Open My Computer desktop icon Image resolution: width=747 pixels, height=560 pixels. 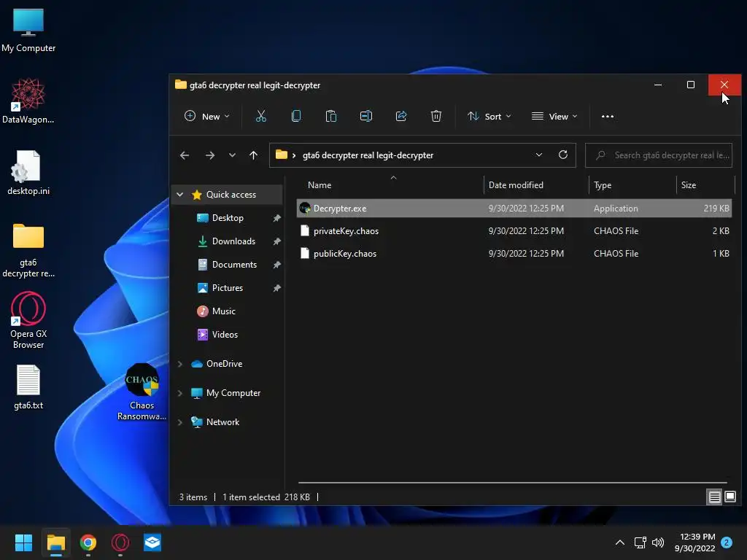coord(28,31)
